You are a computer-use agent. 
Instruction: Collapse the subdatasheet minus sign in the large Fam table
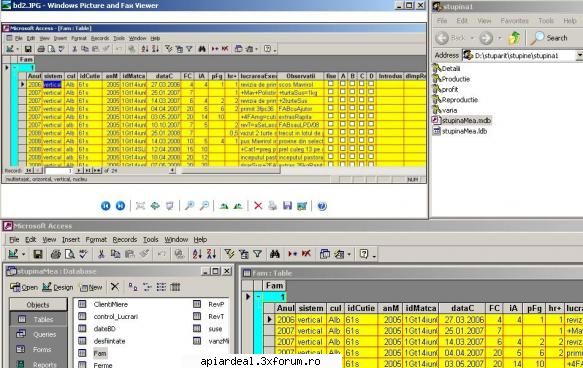point(259,297)
